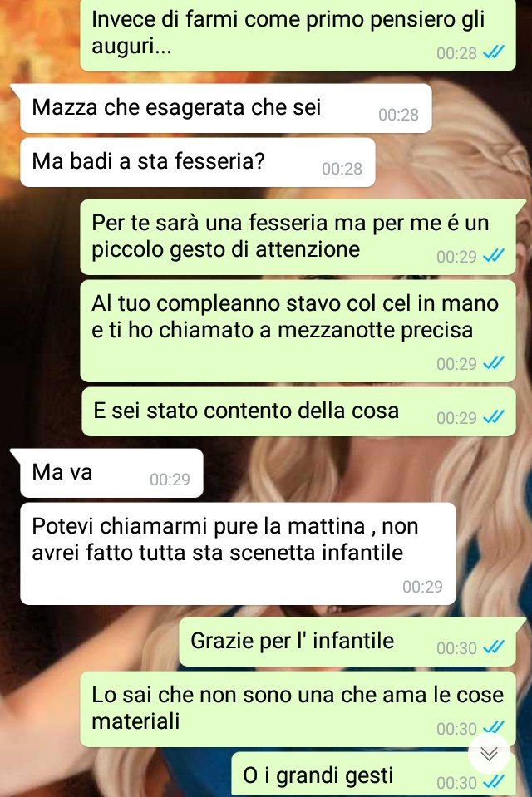Select the 'Invece di farmi come primo pensiero' message
The image size is (532, 797).
tap(298, 36)
